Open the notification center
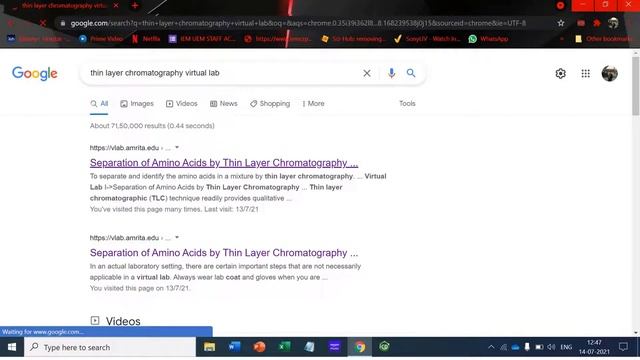The height and width of the screenshot is (360, 640). coord(623,347)
